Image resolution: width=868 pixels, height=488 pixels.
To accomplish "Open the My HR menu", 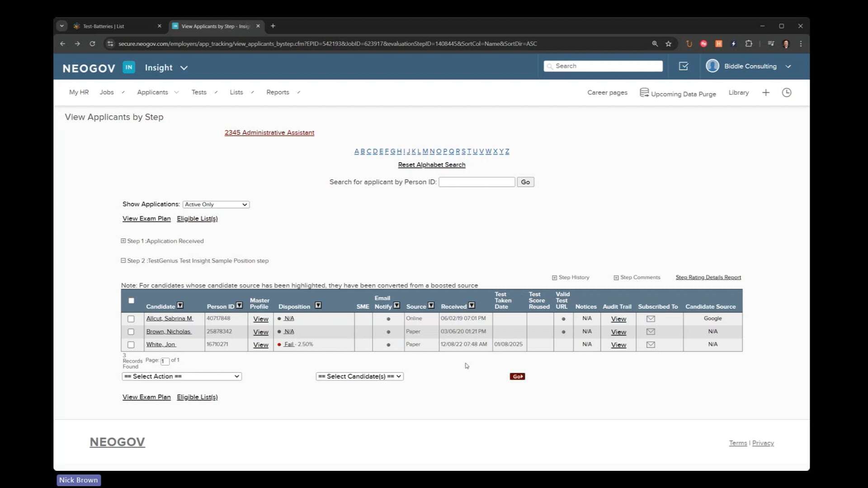I will pos(79,92).
